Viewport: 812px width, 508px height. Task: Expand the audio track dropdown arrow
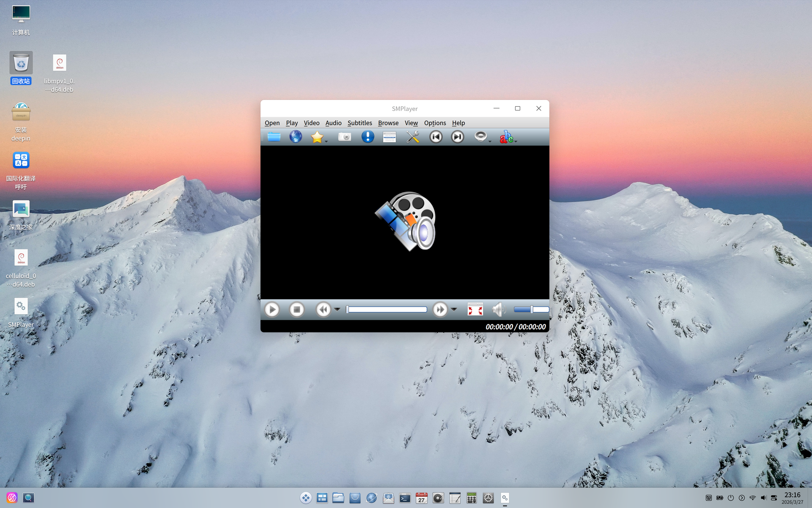[x=490, y=141]
